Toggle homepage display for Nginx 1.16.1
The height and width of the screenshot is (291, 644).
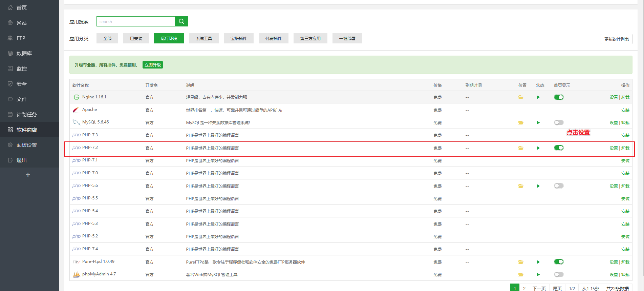pos(559,97)
